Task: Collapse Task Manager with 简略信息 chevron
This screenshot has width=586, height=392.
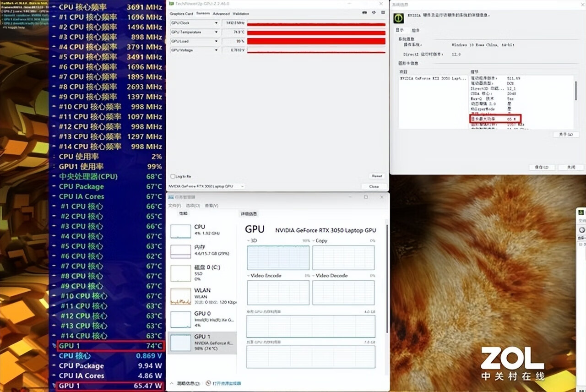Action: (x=173, y=383)
